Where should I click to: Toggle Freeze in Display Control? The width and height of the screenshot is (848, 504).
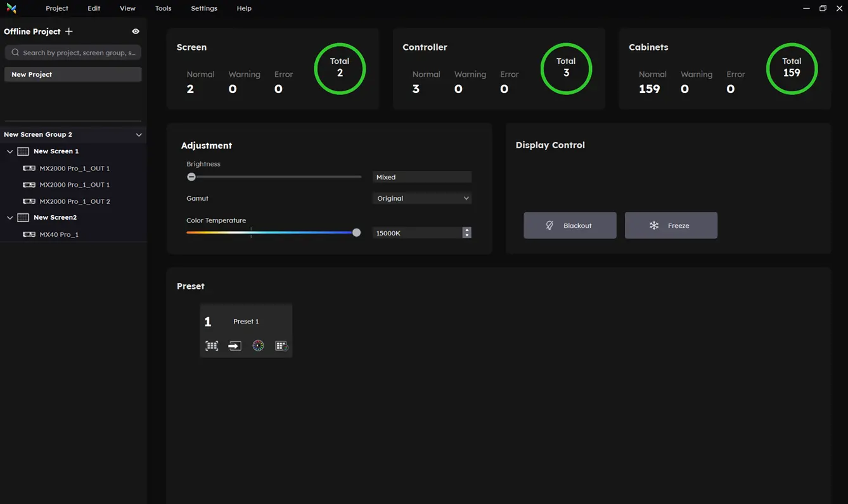671,225
